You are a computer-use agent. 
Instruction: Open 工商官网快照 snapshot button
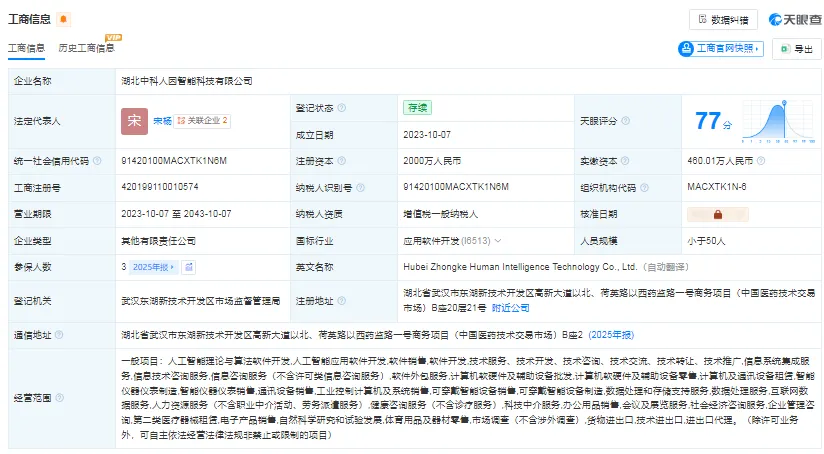720,48
